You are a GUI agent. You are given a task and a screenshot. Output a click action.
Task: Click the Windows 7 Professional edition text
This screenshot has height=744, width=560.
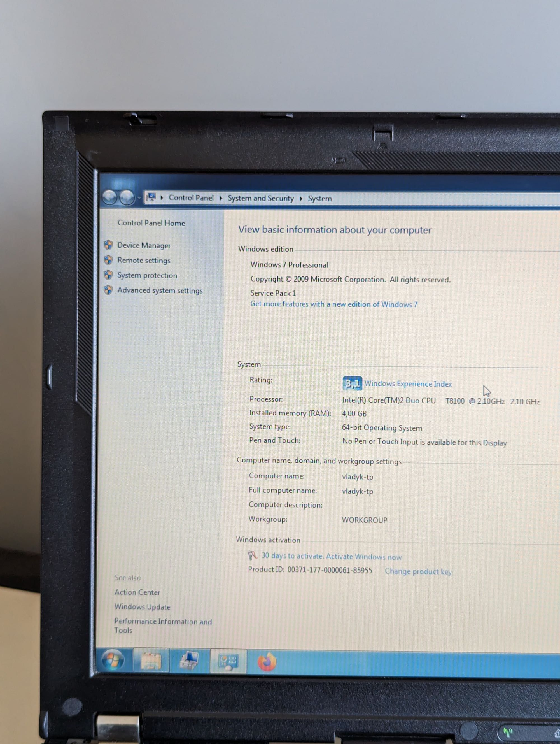pyautogui.click(x=289, y=265)
